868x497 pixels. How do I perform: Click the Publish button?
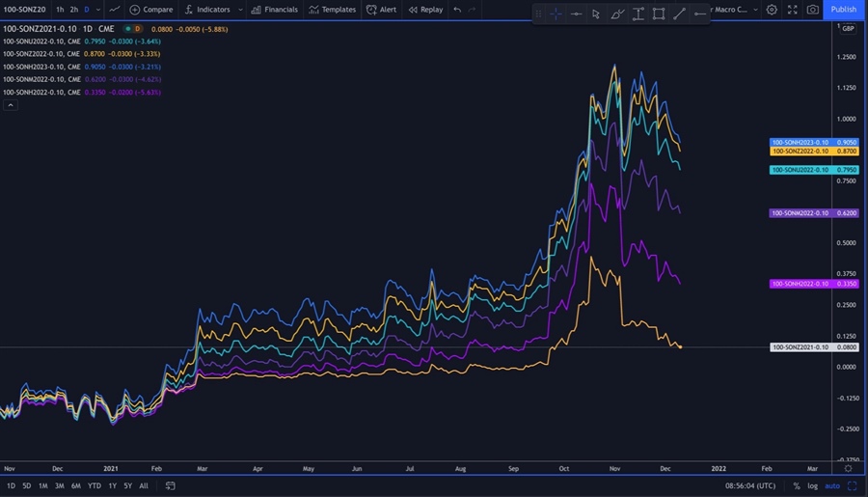click(843, 10)
